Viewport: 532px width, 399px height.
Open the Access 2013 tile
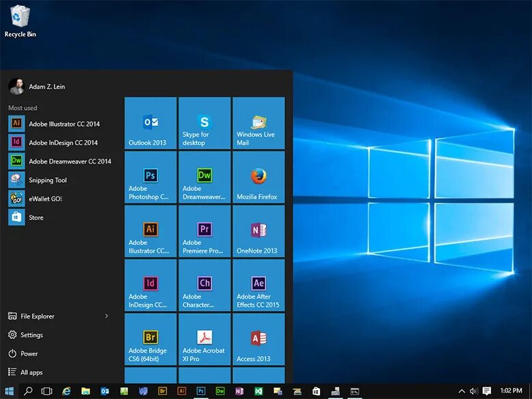point(258,339)
